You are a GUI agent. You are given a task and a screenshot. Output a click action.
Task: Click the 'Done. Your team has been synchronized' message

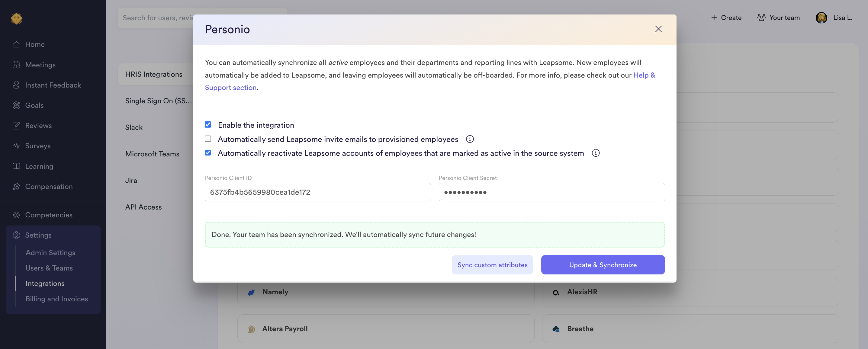(x=434, y=235)
